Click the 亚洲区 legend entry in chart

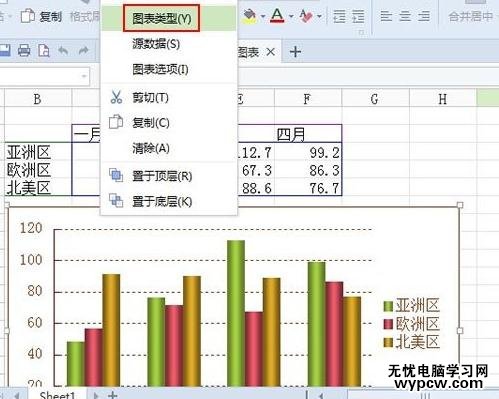tap(412, 306)
